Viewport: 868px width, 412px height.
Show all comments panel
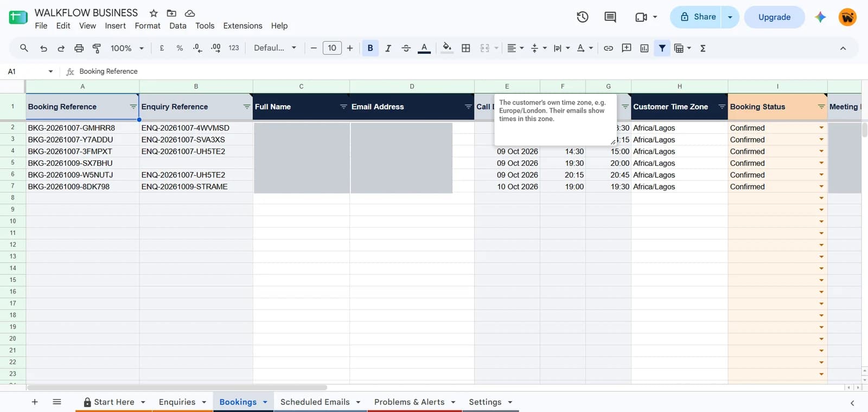610,17
